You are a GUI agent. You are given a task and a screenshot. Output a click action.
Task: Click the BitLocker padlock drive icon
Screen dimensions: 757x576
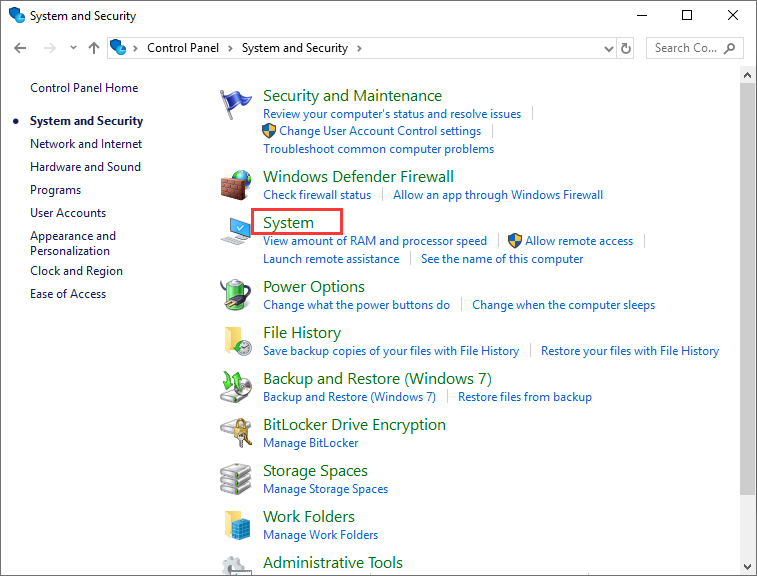tap(236, 433)
